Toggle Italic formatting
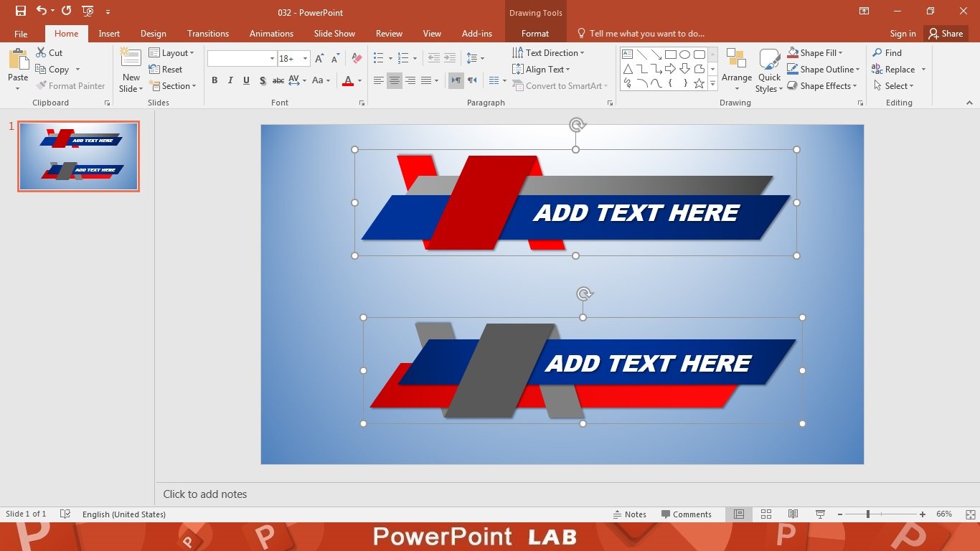Screen dimensions: 980x551 coord(230,80)
